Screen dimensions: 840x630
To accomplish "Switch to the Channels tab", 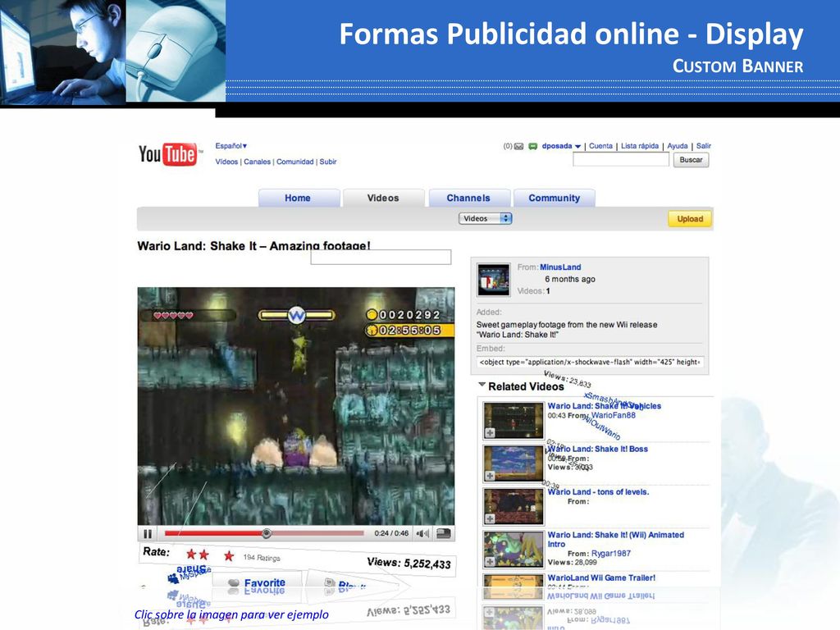I will pyautogui.click(x=468, y=198).
